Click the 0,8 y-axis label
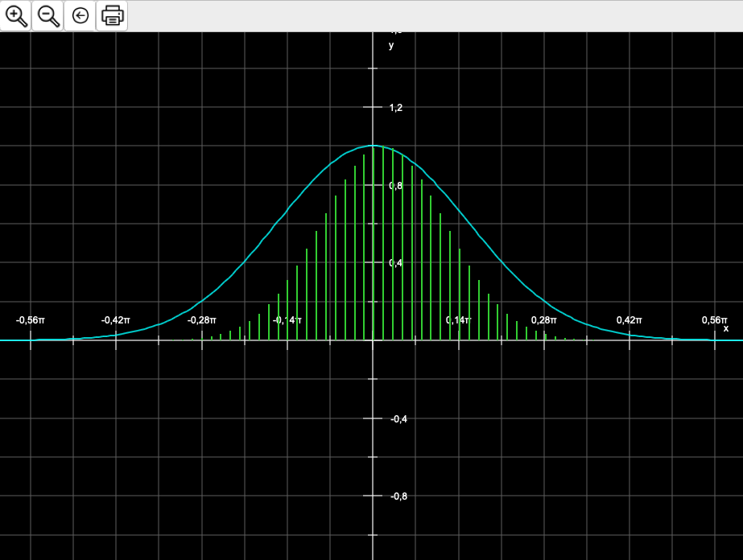The width and height of the screenshot is (743, 560). point(395,186)
